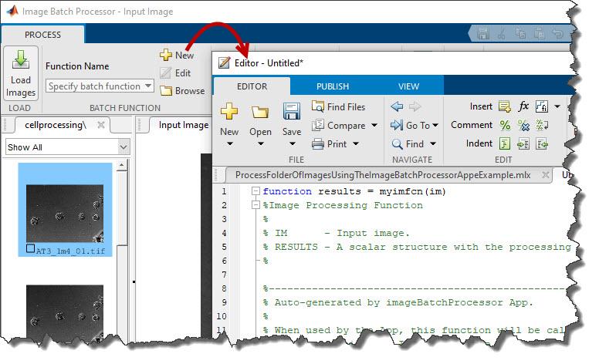
Task: Click the Save floppy disk icon
Action: click(x=292, y=111)
